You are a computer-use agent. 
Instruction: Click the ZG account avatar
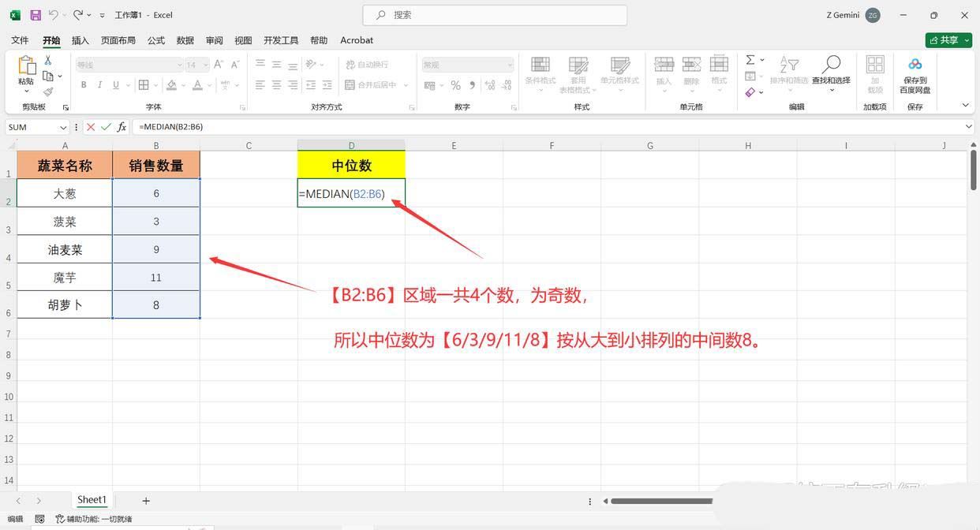pos(873,15)
